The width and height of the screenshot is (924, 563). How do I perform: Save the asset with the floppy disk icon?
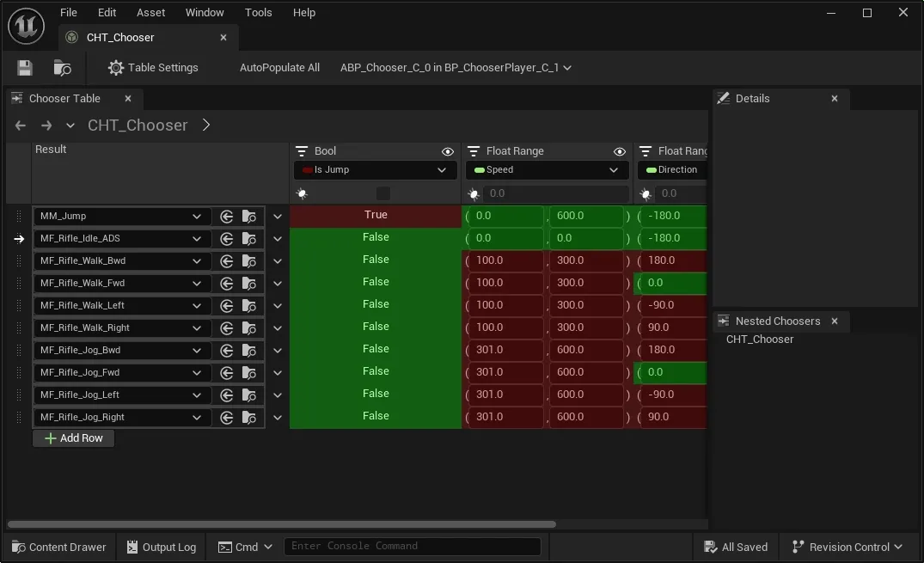point(25,68)
